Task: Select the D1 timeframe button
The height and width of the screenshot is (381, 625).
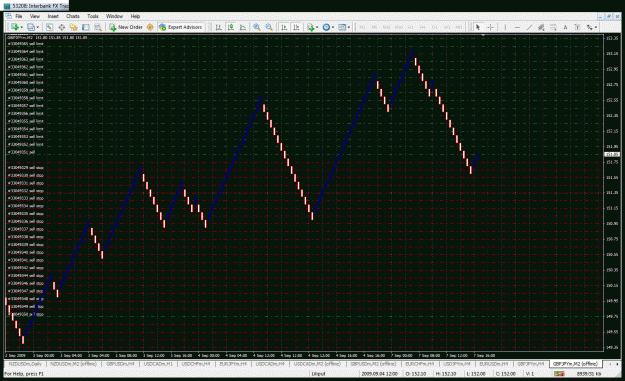Action: click(x=435, y=27)
